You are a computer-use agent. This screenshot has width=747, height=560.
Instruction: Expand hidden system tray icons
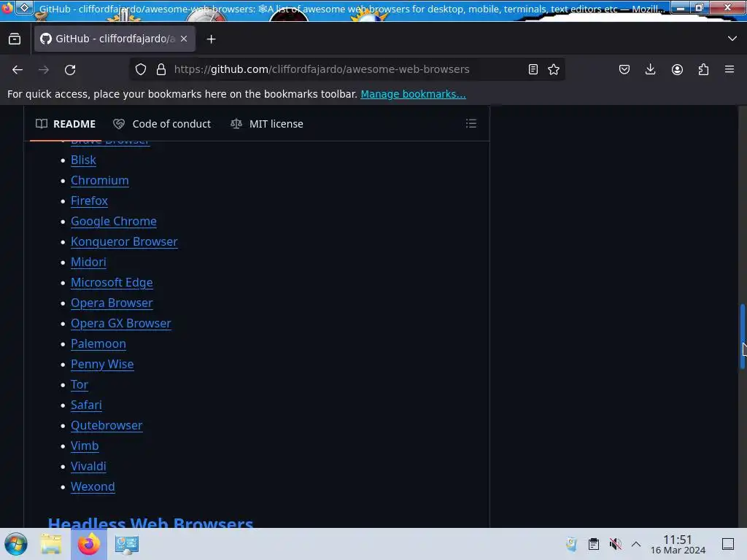636,544
